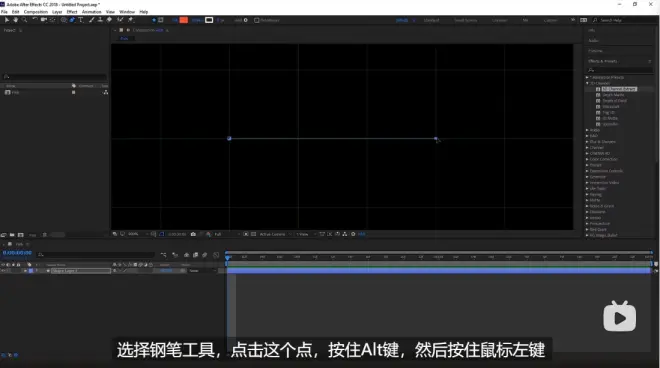660x368 pixels.
Task: Click the Project panel search field
Action: (55, 77)
